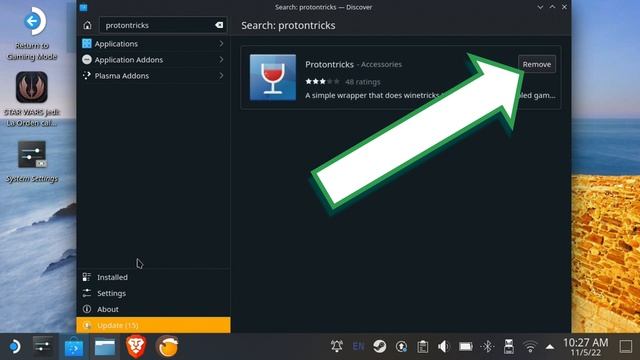Viewport: 640px width, 360px height.
Task: Open Steam tray icon
Action: coord(380,347)
